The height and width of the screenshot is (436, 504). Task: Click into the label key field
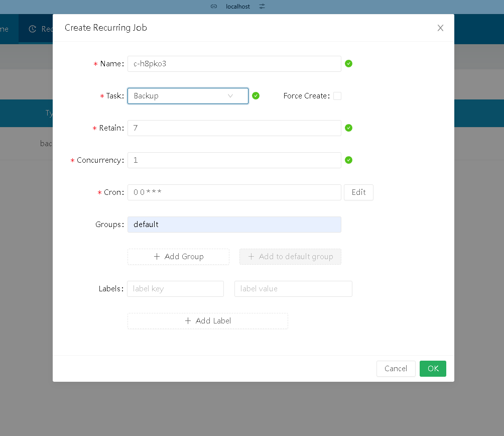tap(175, 289)
